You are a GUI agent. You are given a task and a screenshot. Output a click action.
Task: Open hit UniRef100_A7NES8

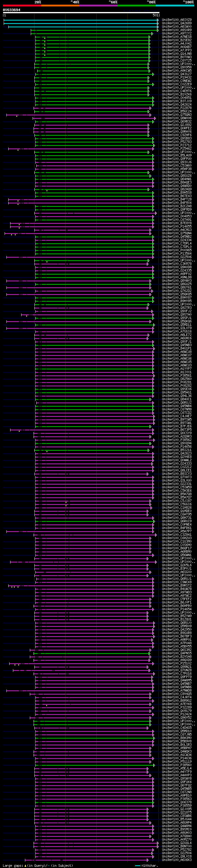pos(177,37)
